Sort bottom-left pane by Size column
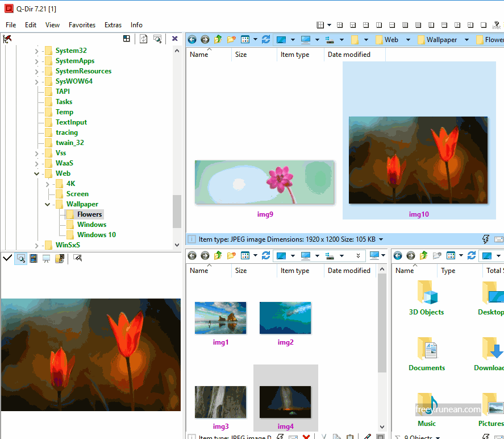Screen dimensions: 504x439 tap(254, 271)
